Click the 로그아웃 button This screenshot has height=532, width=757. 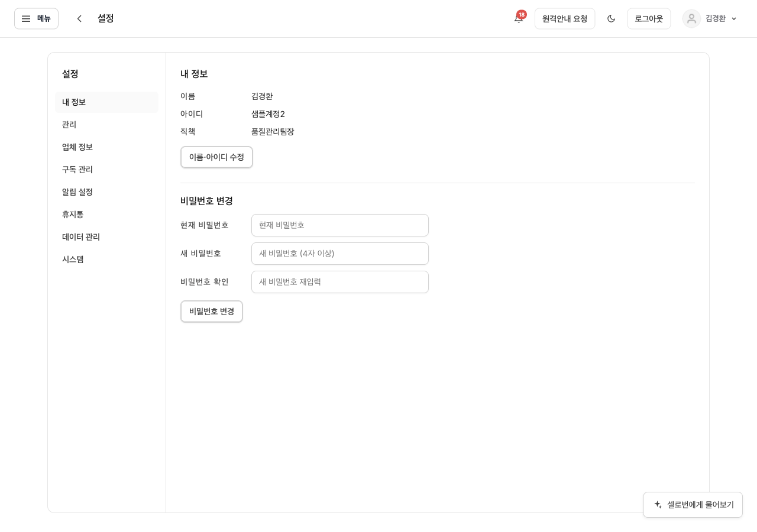point(649,18)
